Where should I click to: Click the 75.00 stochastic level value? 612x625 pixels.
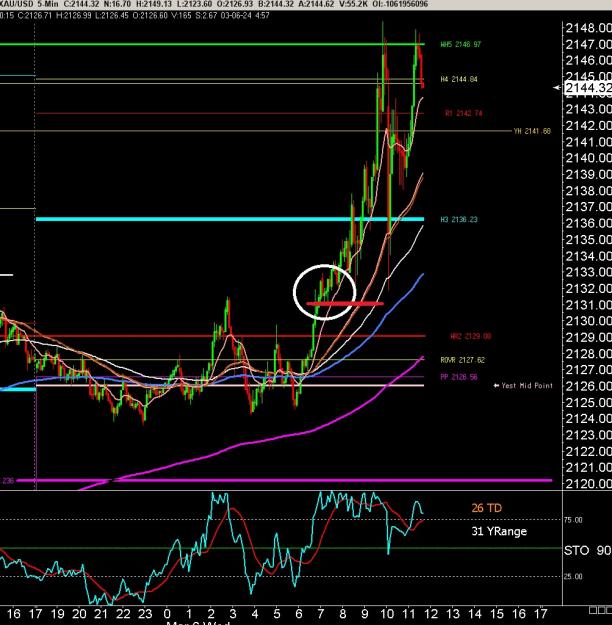click(x=573, y=520)
